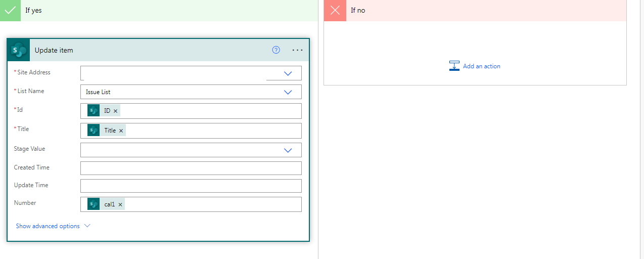Viewport: 644px width, 259px height.
Task: Click the If no branch header text
Action: pos(358,10)
